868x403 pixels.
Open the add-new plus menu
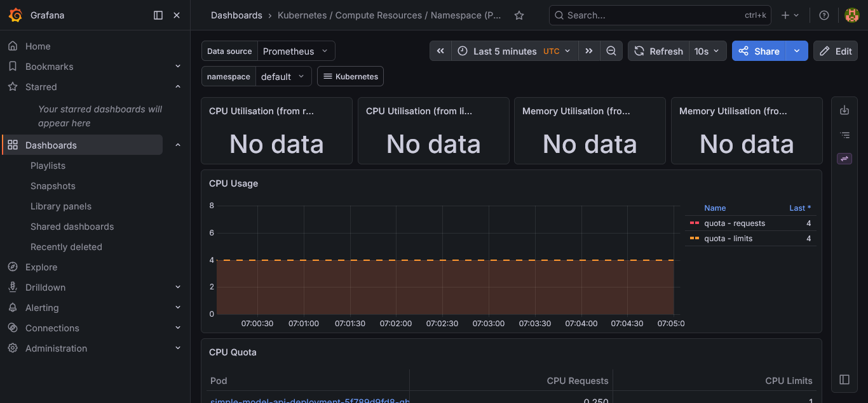click(x=790, y=15)
